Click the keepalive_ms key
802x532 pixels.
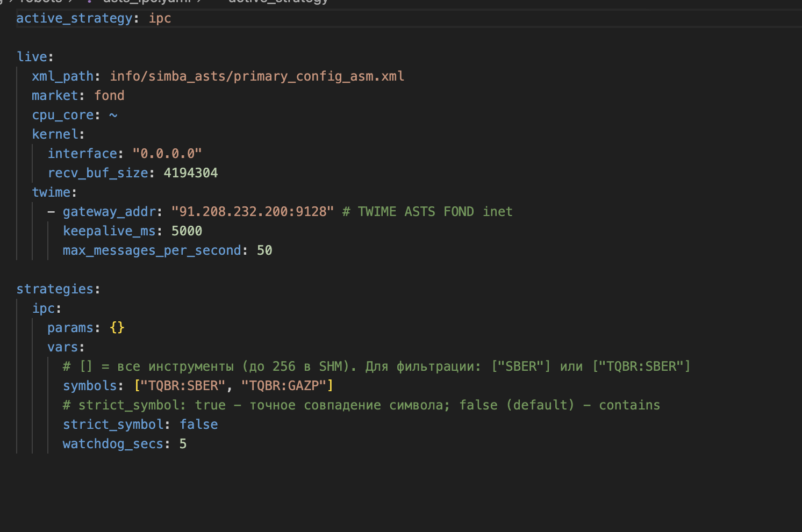coord(109,231)
